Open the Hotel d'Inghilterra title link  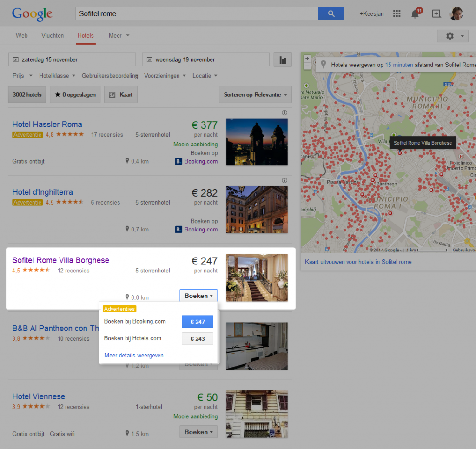point(42,192)
